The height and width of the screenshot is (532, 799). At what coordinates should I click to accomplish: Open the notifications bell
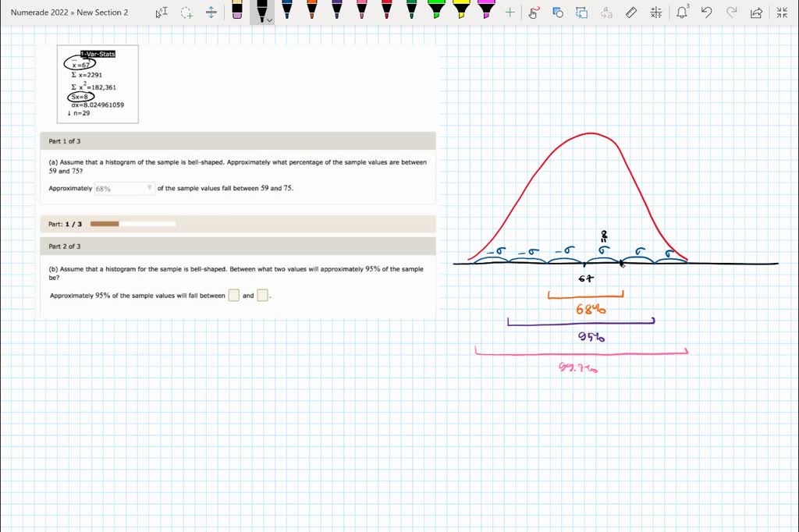682,12
